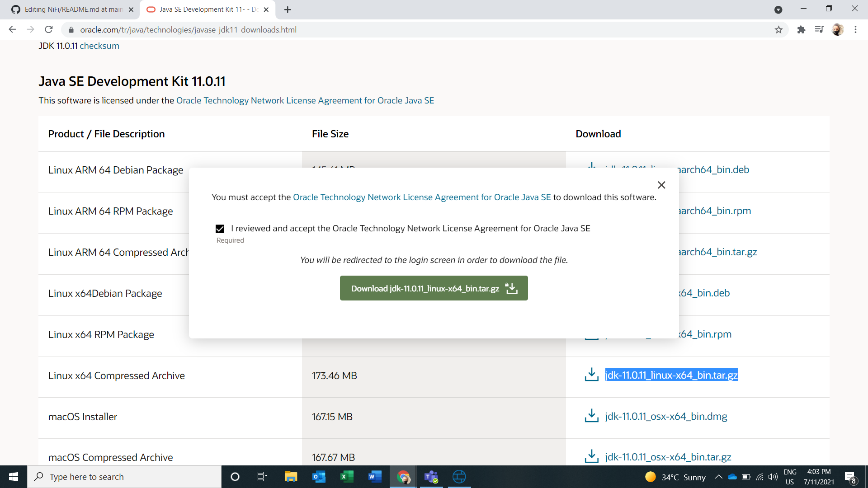868x488 pixels.
Task: Click the address bar URL
Action: tap(189, 29)
